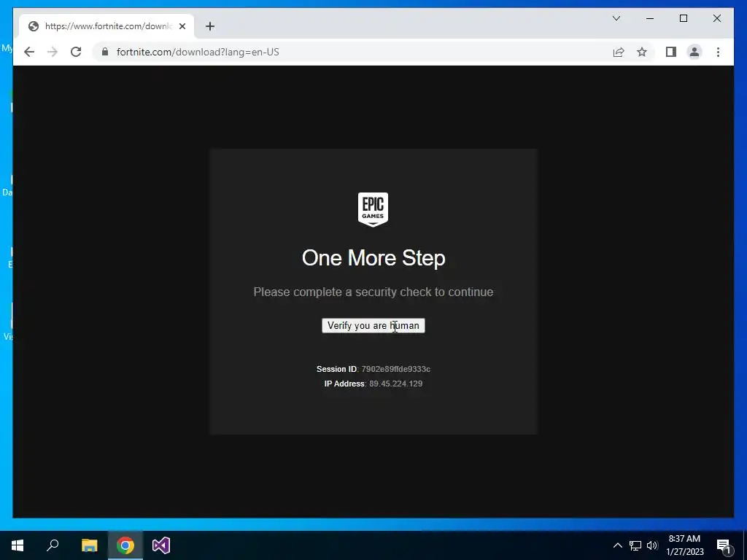Go back using the browser back arrow
Viewport: 747px width, 560px height.
click(x=29, y=52)
